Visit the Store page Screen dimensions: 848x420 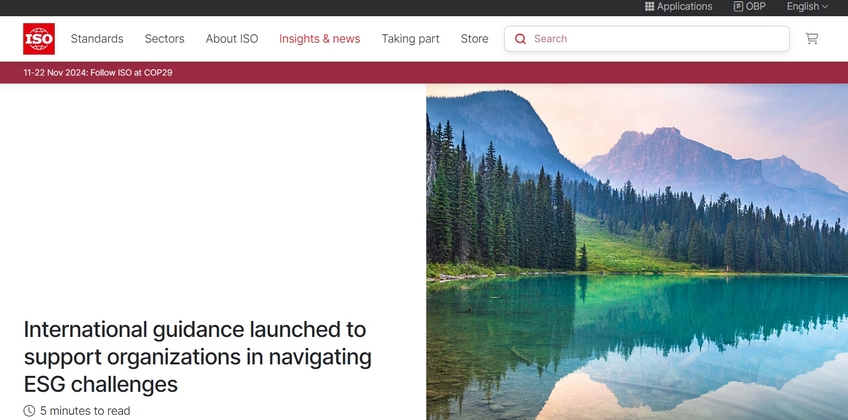[x=474, y=39]
